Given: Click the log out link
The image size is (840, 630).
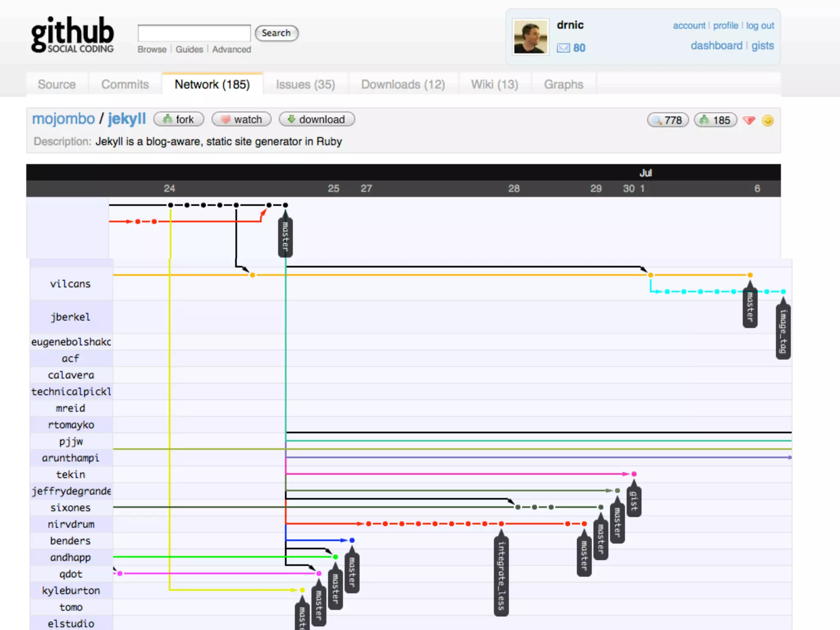Looking at the screenshot, I should click(x=760, y=25).
